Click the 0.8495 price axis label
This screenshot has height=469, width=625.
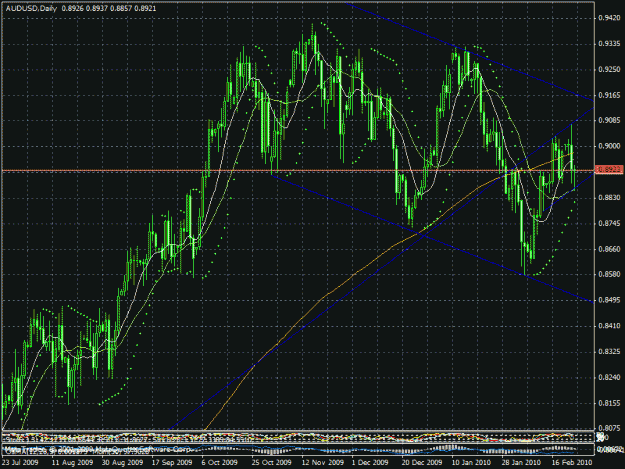[609, 300]
